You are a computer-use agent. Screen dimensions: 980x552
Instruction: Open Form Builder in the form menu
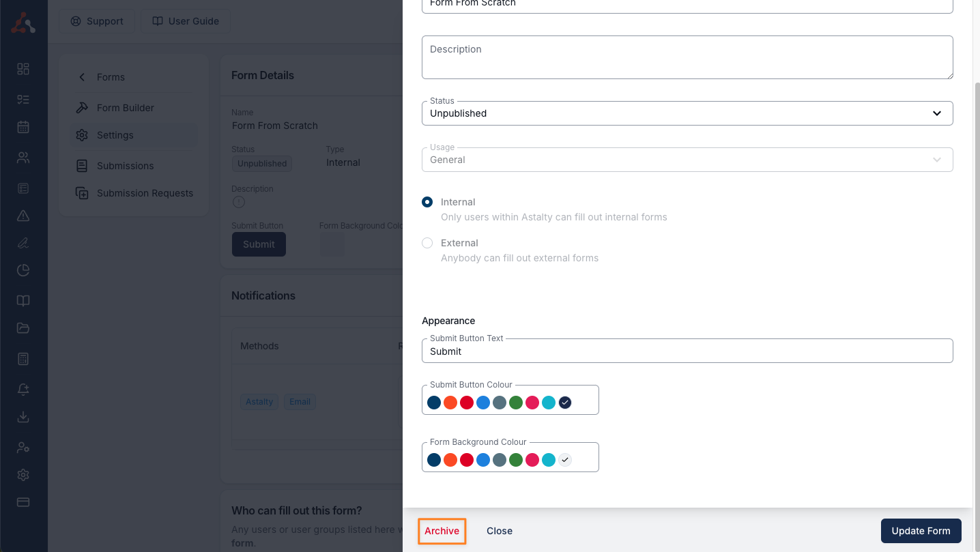(x=125, y=108)
